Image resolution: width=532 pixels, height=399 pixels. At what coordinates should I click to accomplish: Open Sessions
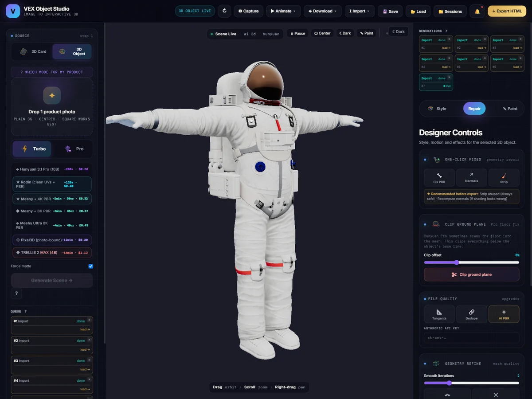tap(450, 11)
